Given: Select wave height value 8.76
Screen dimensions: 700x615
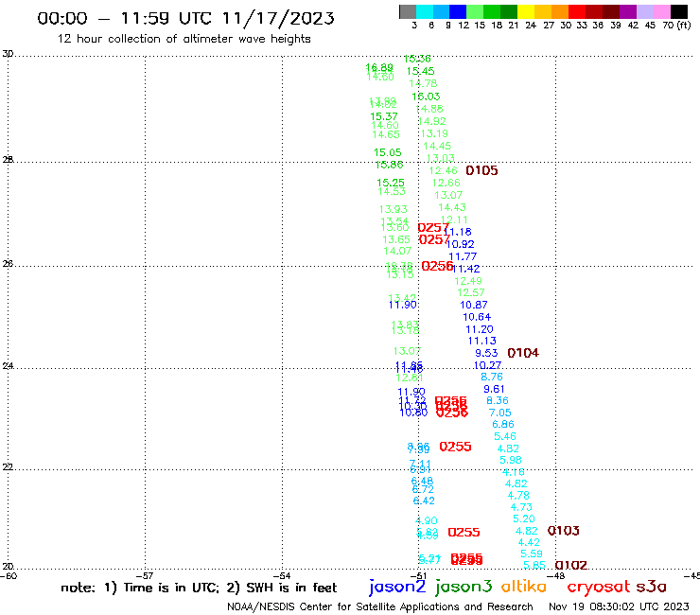Looking at the screenshot, I should click(492, 377).
